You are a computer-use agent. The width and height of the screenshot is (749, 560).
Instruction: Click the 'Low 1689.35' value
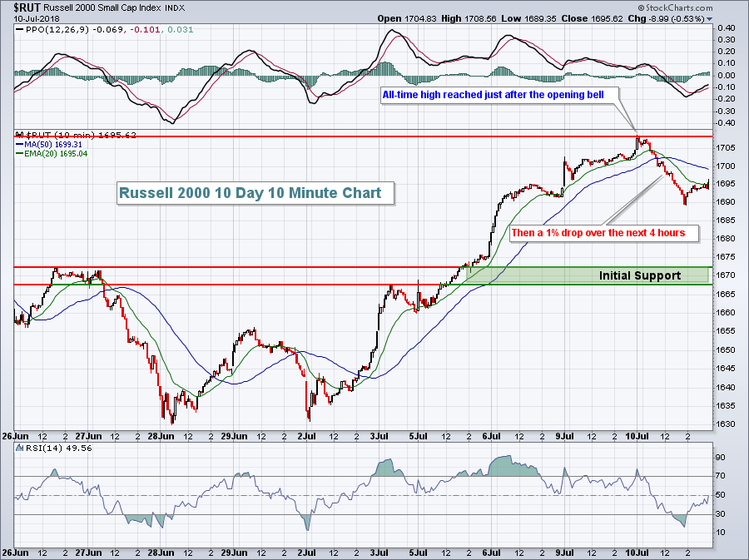click(x=528, y=18)
